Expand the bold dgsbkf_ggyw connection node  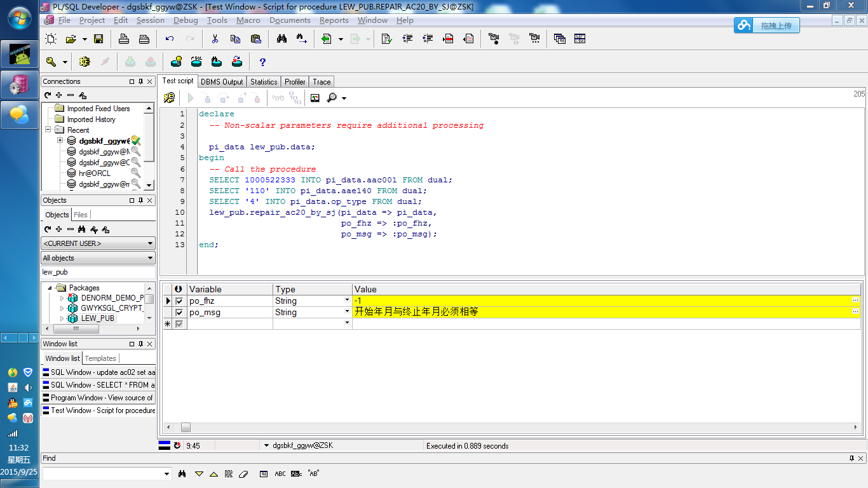point(60,140)
